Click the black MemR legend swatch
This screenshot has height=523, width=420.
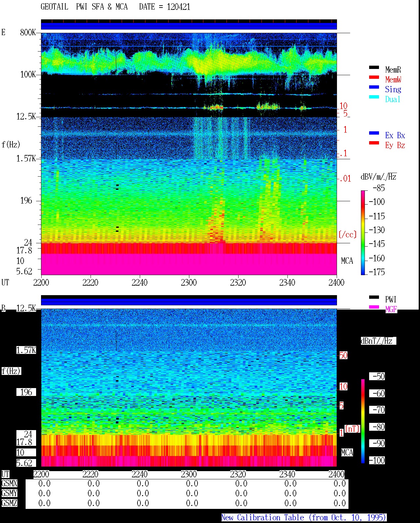[x=374, y=67]
